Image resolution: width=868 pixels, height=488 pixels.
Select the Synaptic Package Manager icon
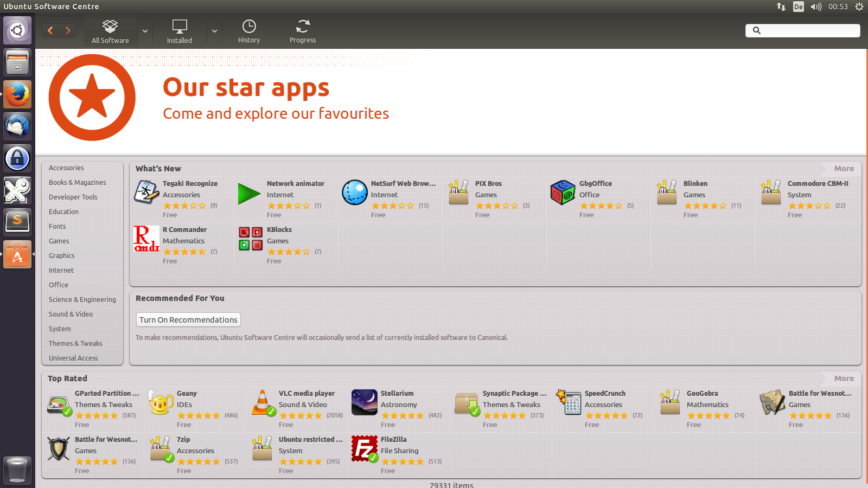pyautogui.click(x=466, y=402)
